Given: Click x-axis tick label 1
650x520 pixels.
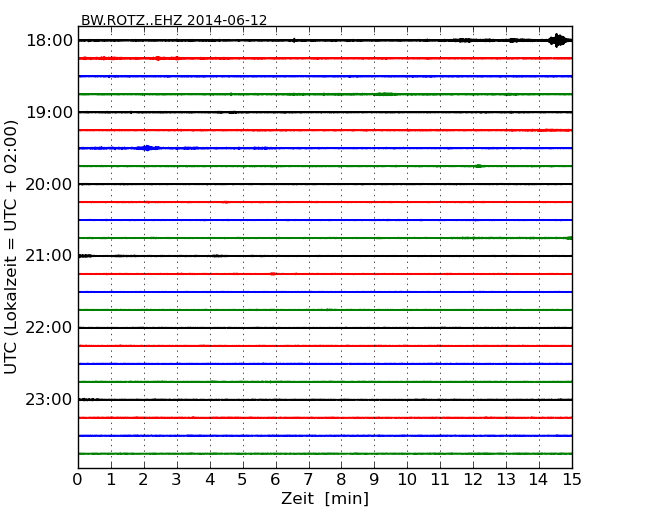Looking at the screenshot, I should pos(111,480).
